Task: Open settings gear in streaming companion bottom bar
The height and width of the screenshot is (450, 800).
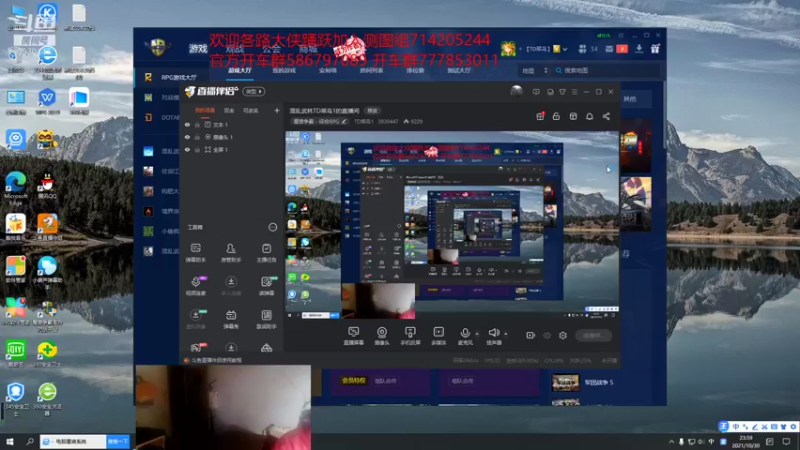Action: click(563, 335)
